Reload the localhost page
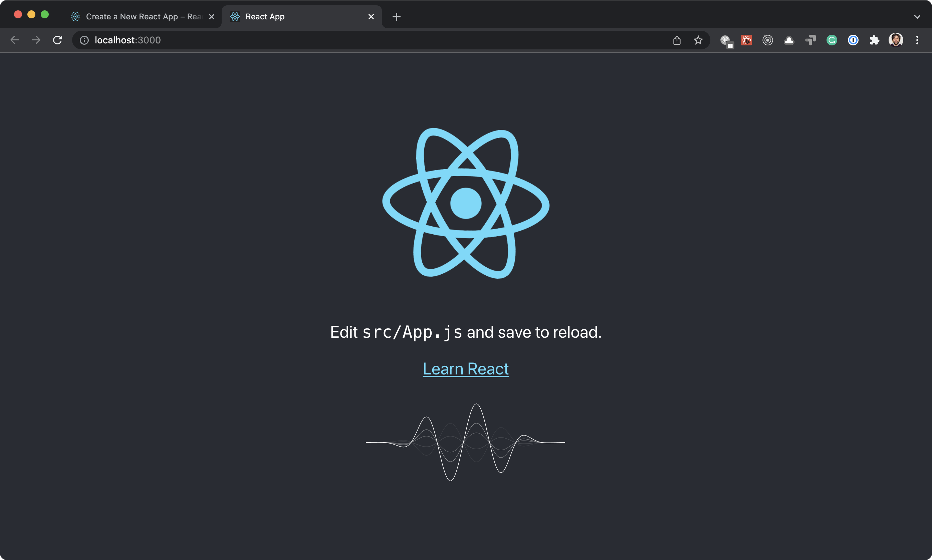The height and width of the screenshot is (560, 932). click(x=57, y=40)
